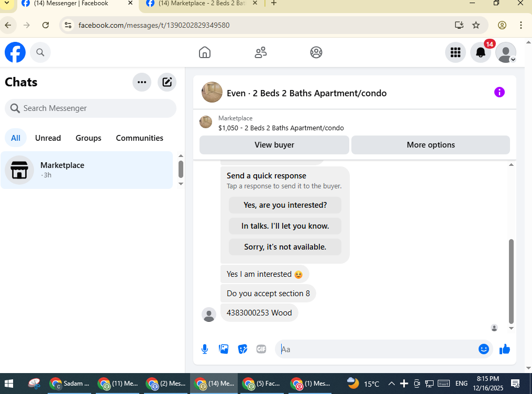Click ENG language indicator in taskbar

[461, 384]
